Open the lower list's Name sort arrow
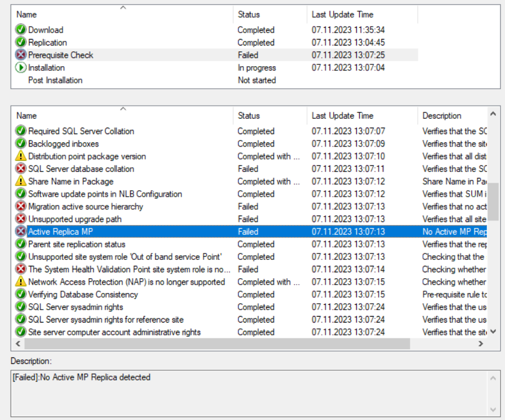Screen dimensions: 505x420 click(x=123, y=110)
